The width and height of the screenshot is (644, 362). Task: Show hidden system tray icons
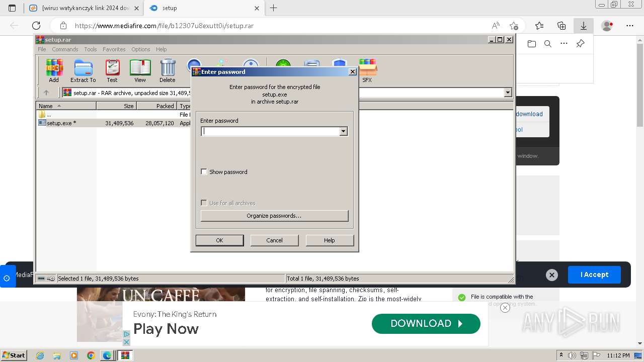(x=561, y=355)
